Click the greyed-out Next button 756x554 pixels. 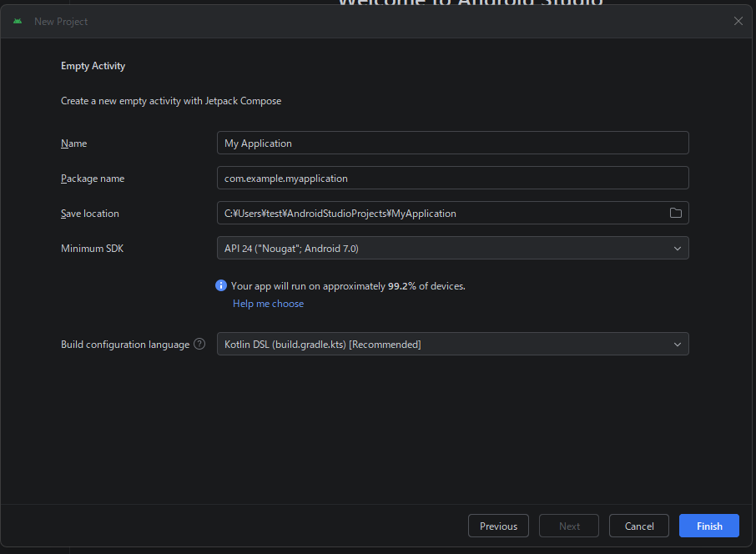point(569,526)
